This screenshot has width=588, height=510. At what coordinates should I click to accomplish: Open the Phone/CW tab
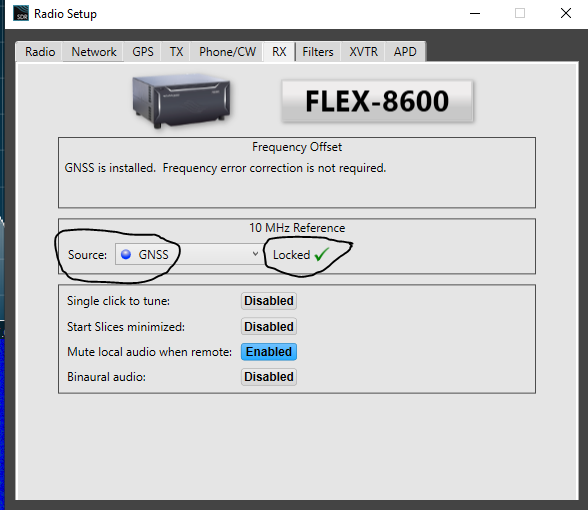[227, 52]
